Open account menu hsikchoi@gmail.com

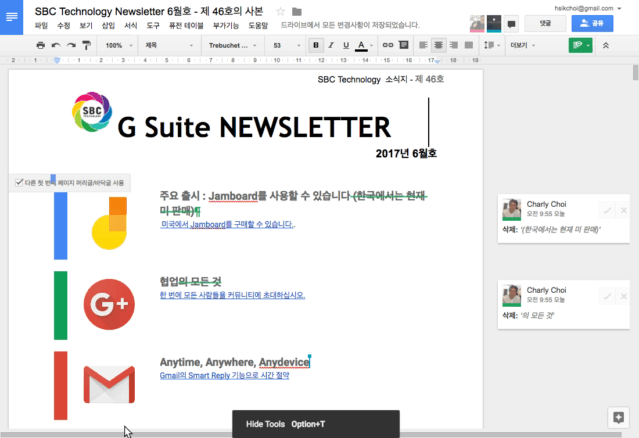click(588, 8)
